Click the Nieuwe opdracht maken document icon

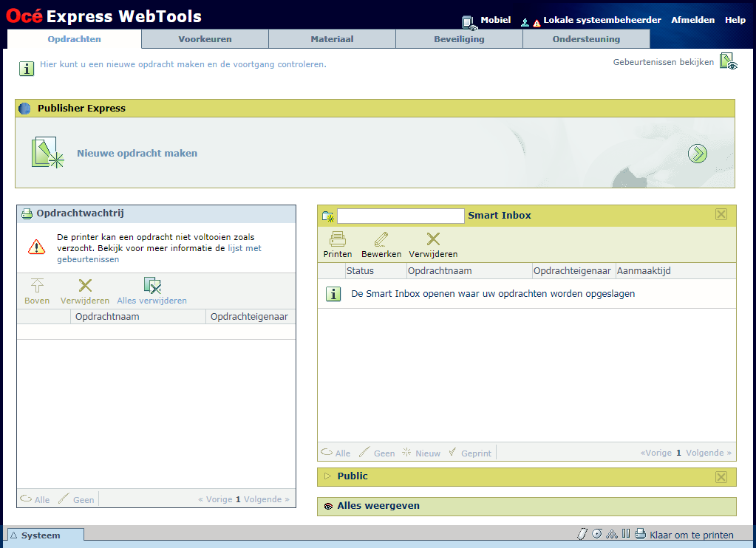point(47,153)
